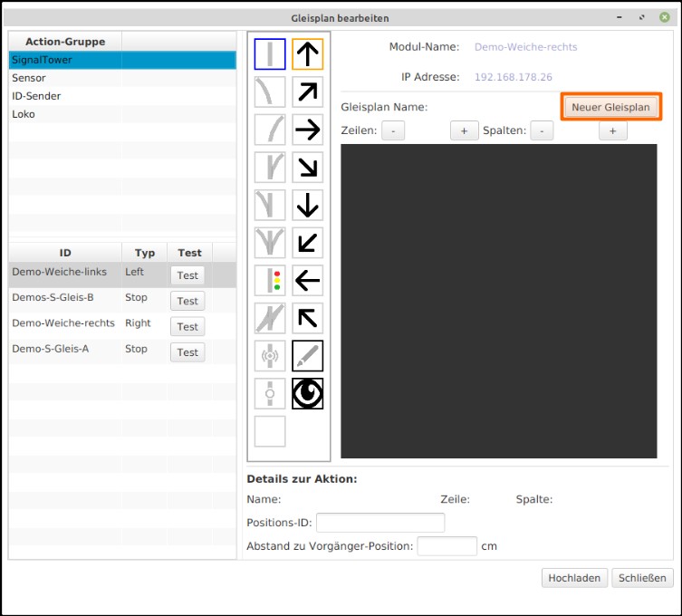Image resolution: width=682 pixels, height=616 pixels.
Task: Select Loko in Action-Gruppe list
Action: pos(24,114)
